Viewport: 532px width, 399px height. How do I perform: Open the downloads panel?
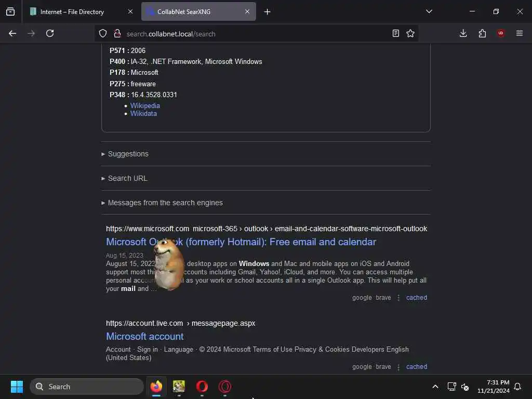click(x=463, y=33)
